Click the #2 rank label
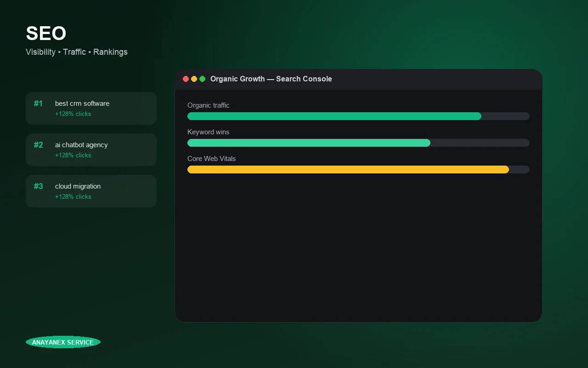Image resolution: width=588 pixels, height=368 pixels. pyautogui.click(x=38, y=145)
